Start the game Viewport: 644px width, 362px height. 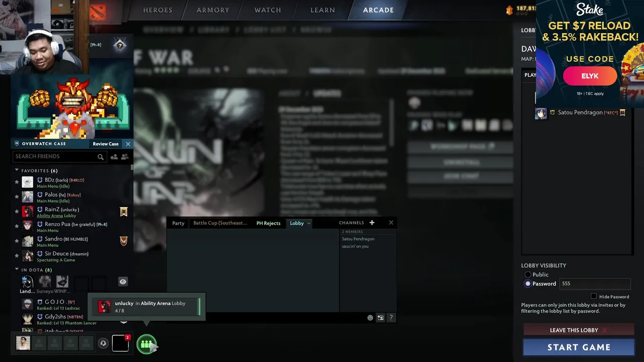coord(579,347)
